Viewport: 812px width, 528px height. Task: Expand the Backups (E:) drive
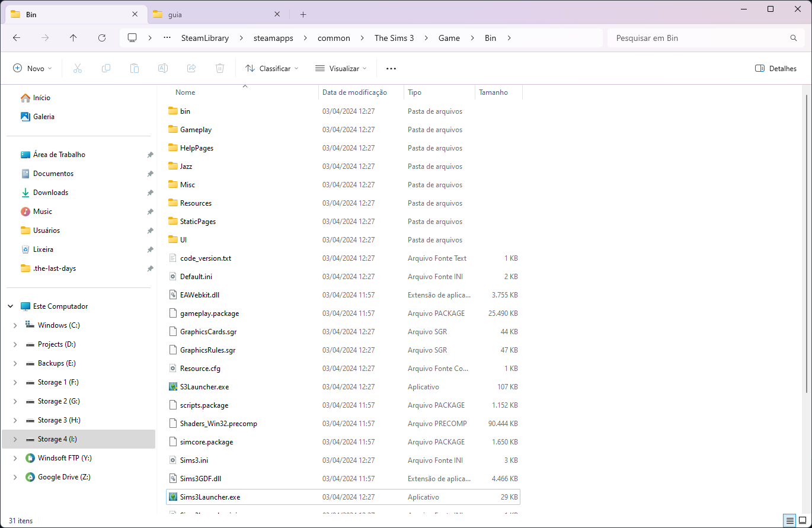(x=15, y=363)
